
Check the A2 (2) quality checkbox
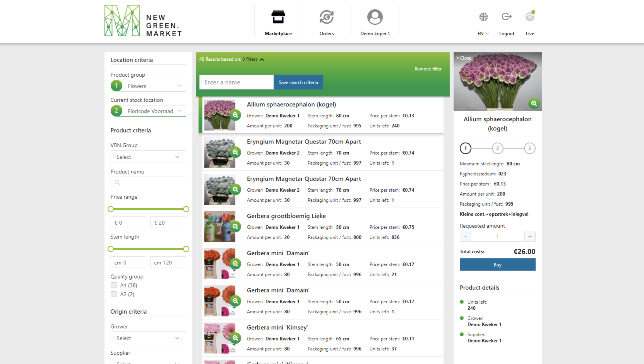pos(114,294)
